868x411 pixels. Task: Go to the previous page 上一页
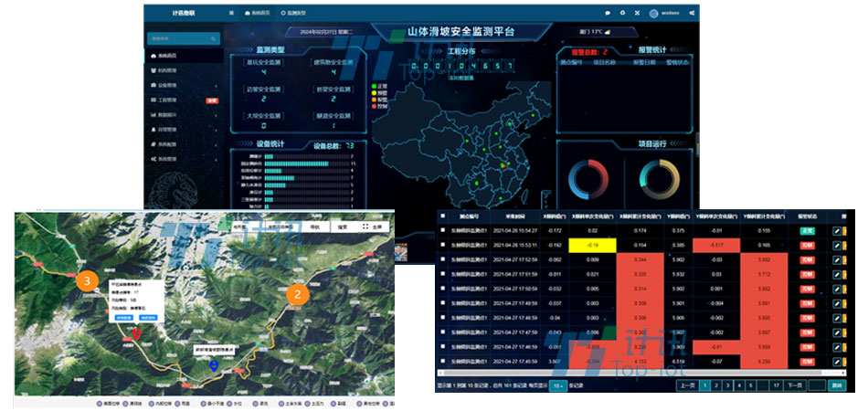tap(686, 385)
